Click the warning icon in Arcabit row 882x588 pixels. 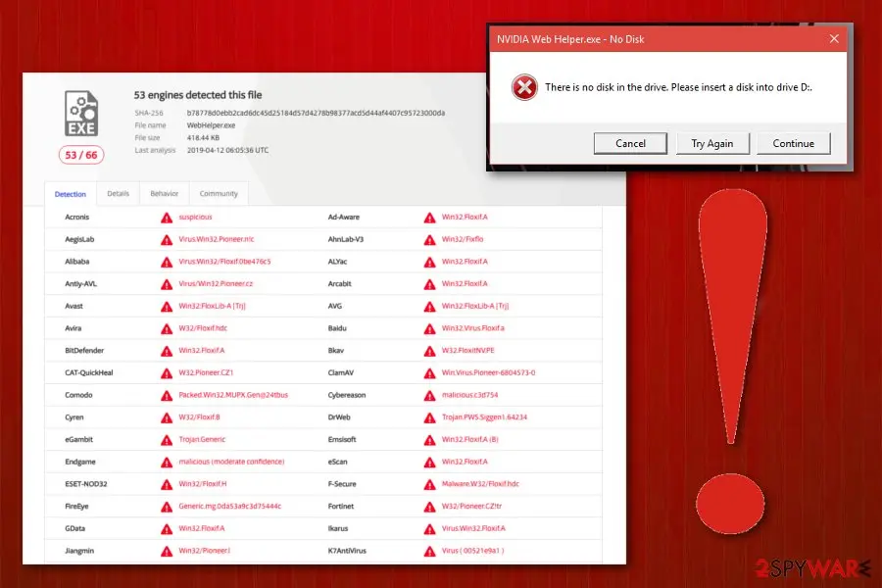tap(430, 285)
